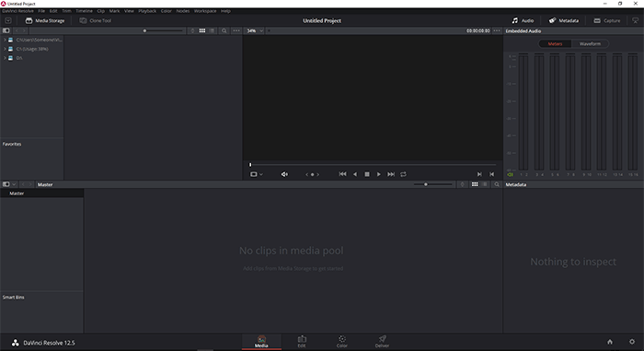The width and height of the screenshot is (644, 351).
Task: Search the media pool with magnifier icon
Action: pos(497,184)
